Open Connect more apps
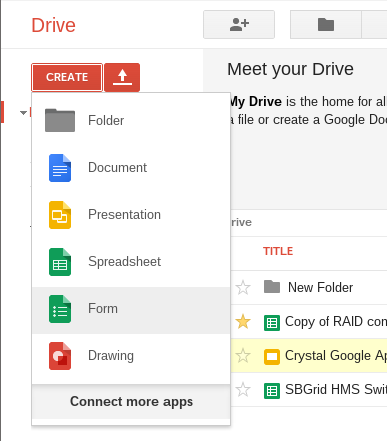Screen dimensions: 387x441 point(131,402)
